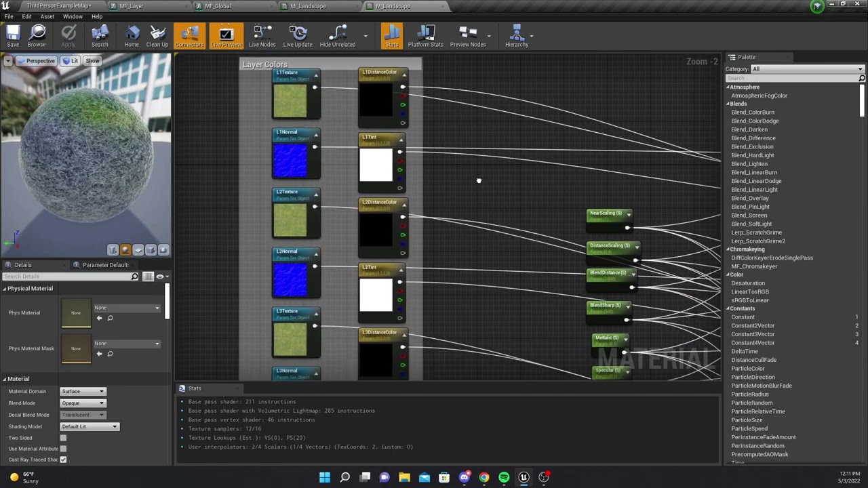Click the Perspective view mode button
The image size is (868, 488).
pos(37,61)
